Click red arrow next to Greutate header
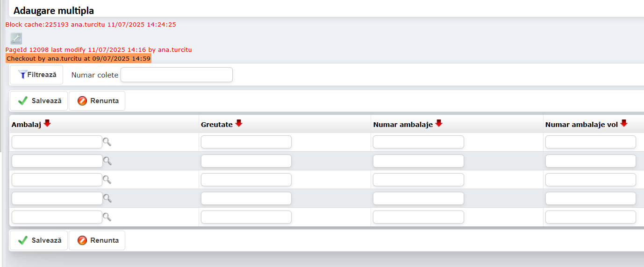The height and width of the screenshot is (267, 644). (239, 123)
